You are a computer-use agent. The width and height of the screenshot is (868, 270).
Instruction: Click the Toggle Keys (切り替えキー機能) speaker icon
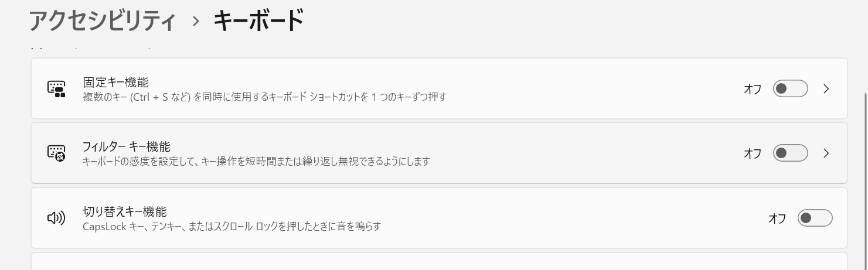click(x=56, y=218)
